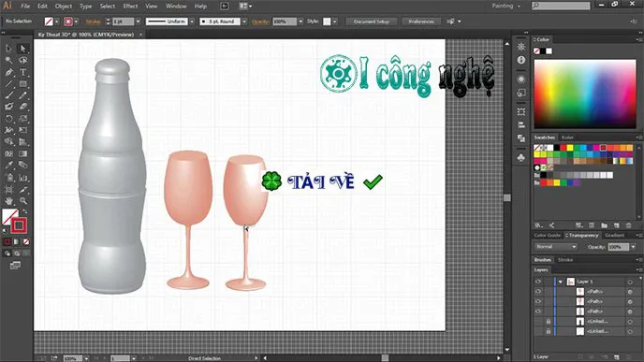Select the Artboard tool
Image resolution: width=644 pixels, height=362 pixels.
click(8, 190)
